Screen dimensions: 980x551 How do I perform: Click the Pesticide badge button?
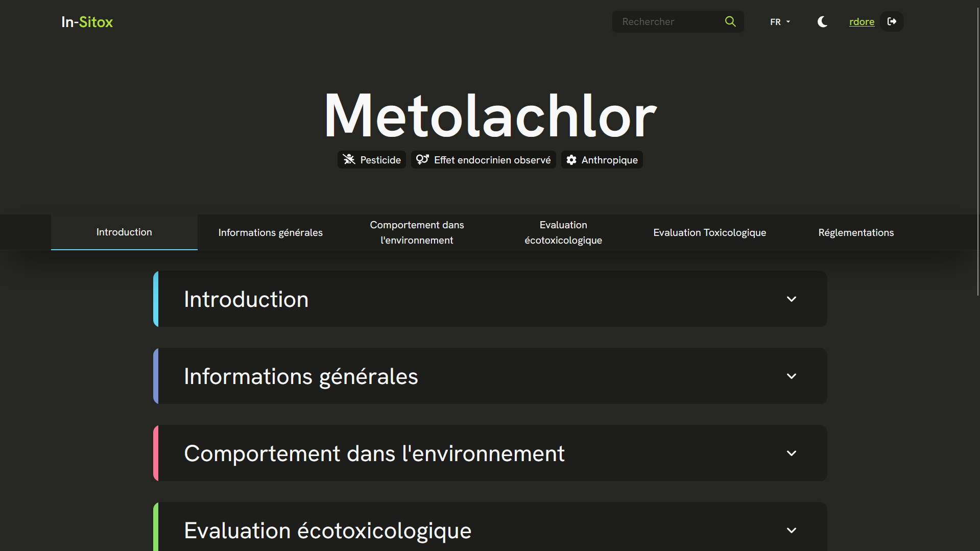[371, 159]
